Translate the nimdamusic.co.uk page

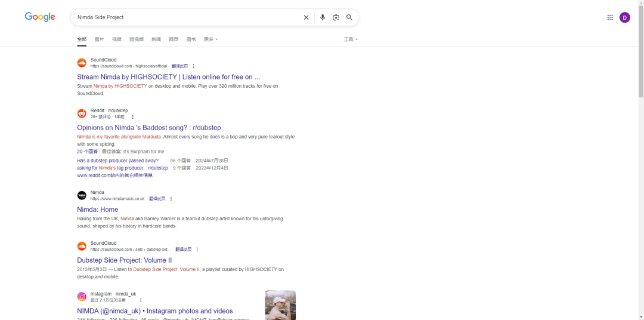pyautogui.click(x=157, y=199)
